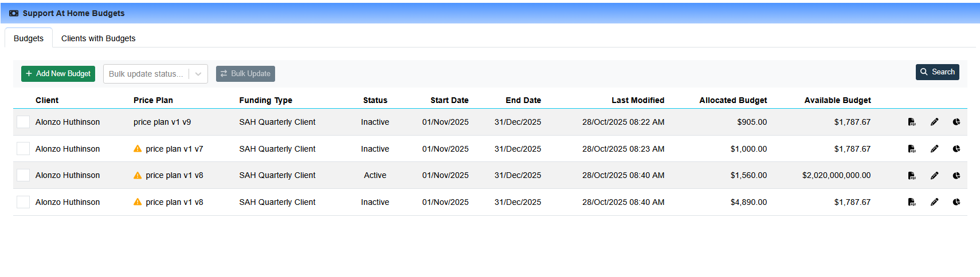Check the Active budget row checkbox
The width and height of the screenshot is (980, 277).
click(x=23, y=175)
